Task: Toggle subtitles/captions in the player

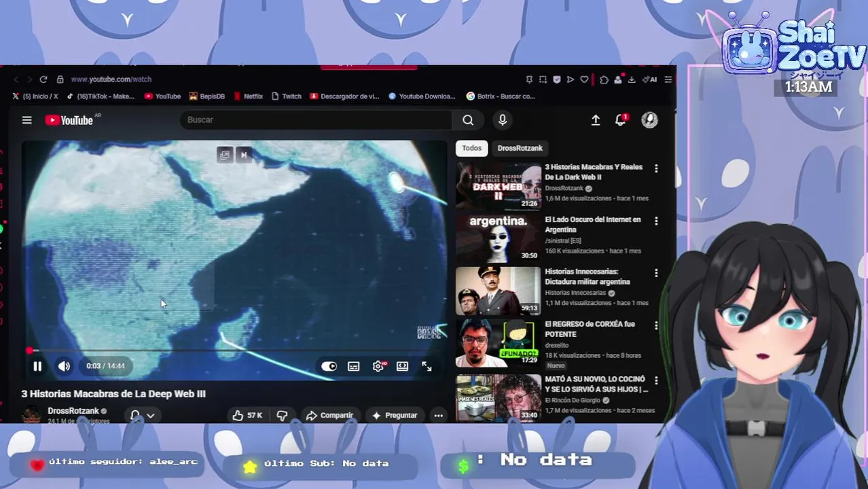Action: pyautogui.click(x=354, y=366)
